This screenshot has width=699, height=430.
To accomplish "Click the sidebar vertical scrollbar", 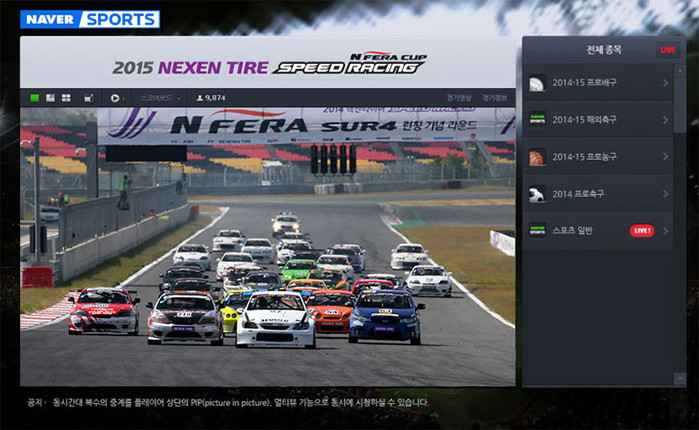I will click(681, 220).
